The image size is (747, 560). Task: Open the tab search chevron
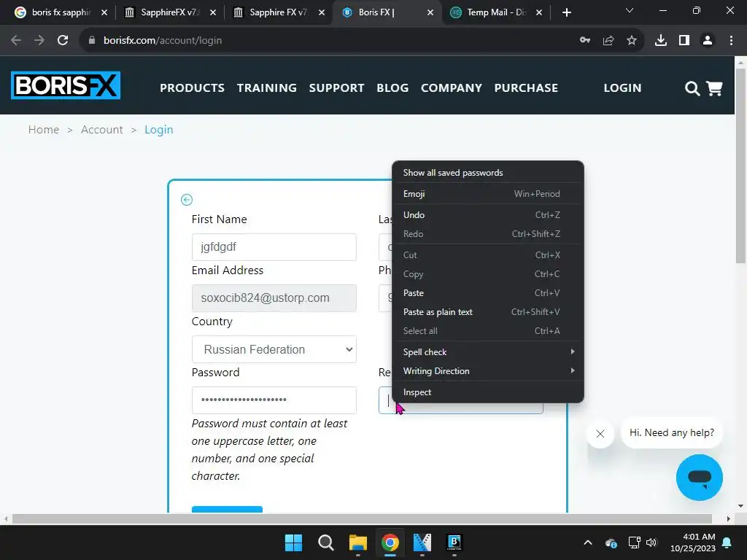pyautogui.click(x=630, y=10)
